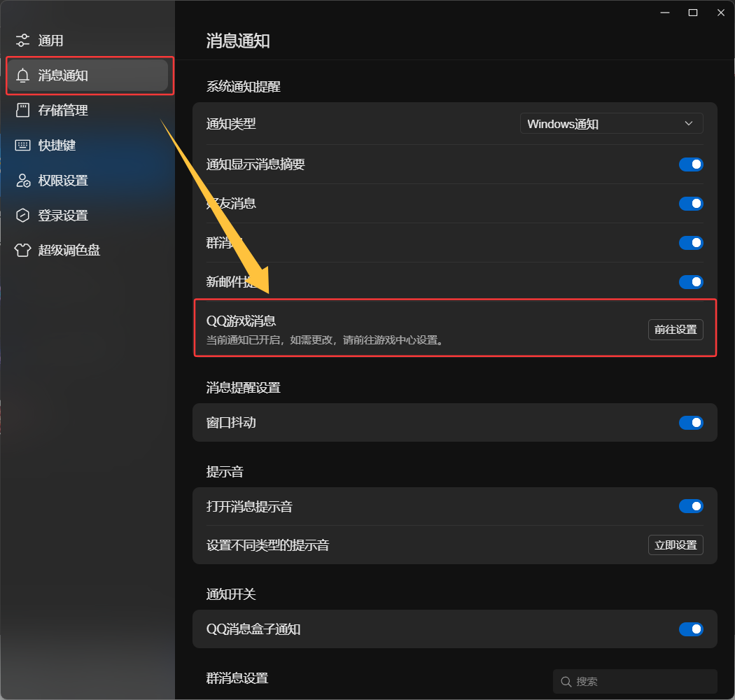735x700 pixels.
Task: Click the 权限设置 user shield icon
Action: [23, 181]
